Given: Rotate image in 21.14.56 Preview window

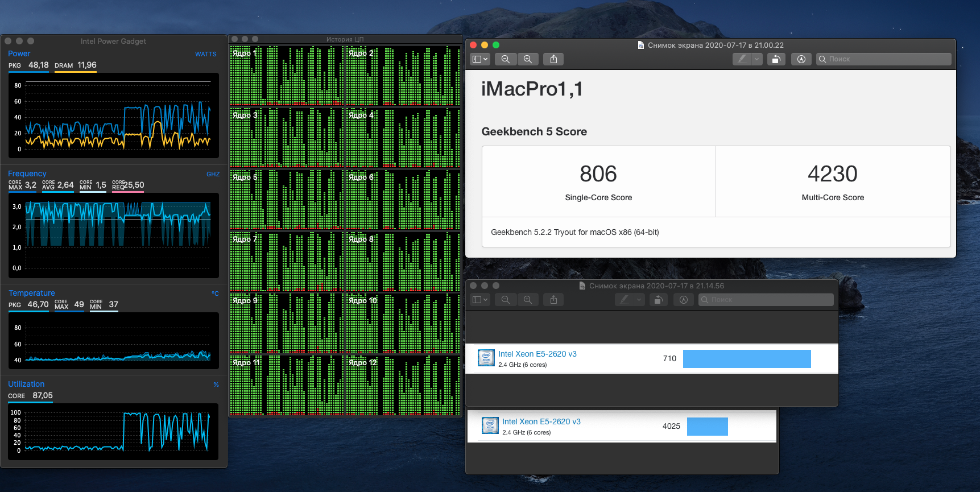Looking at the screenshot, I should (658, 300).
